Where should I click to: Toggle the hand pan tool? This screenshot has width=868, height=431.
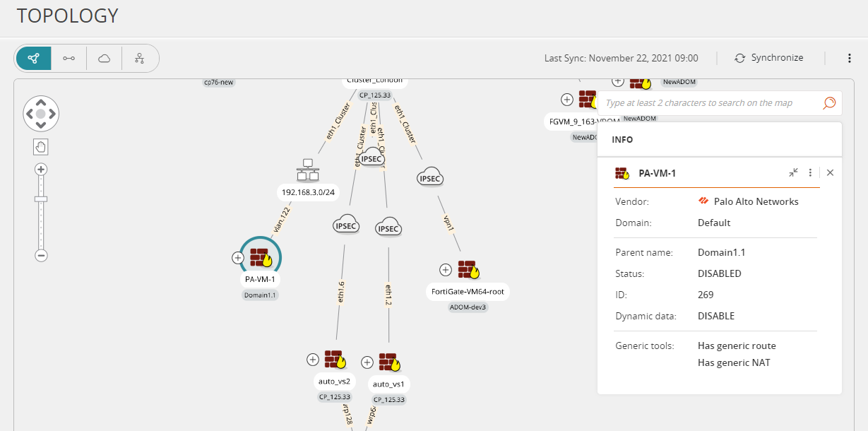click(41, 147)
